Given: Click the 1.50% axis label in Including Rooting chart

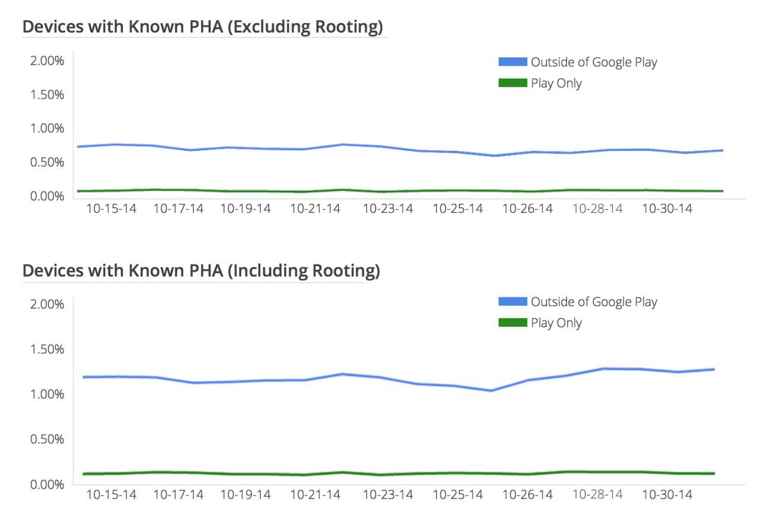Looking at the screenshot, I should click(x=47, y=349).
